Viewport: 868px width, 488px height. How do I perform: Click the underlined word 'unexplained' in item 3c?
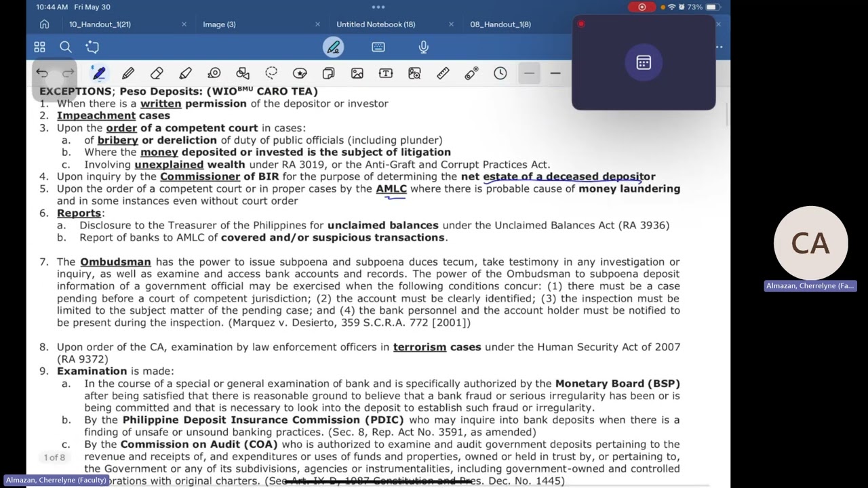(169, 165)
